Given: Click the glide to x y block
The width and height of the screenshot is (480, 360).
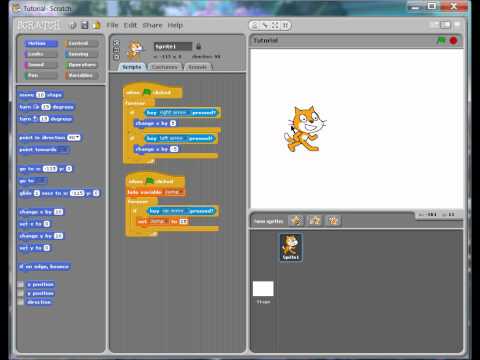Looking at the screenshot, I should [x=59, y=193].
